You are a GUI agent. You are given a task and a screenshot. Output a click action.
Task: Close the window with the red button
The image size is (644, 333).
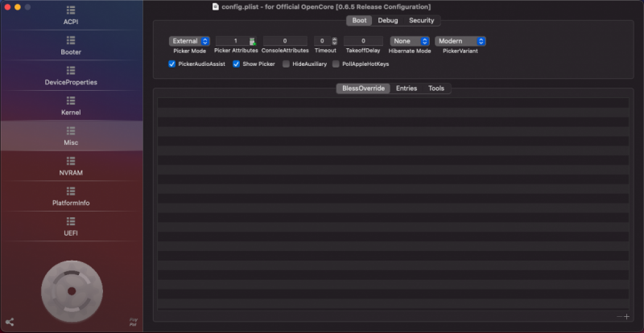point(7,7)
